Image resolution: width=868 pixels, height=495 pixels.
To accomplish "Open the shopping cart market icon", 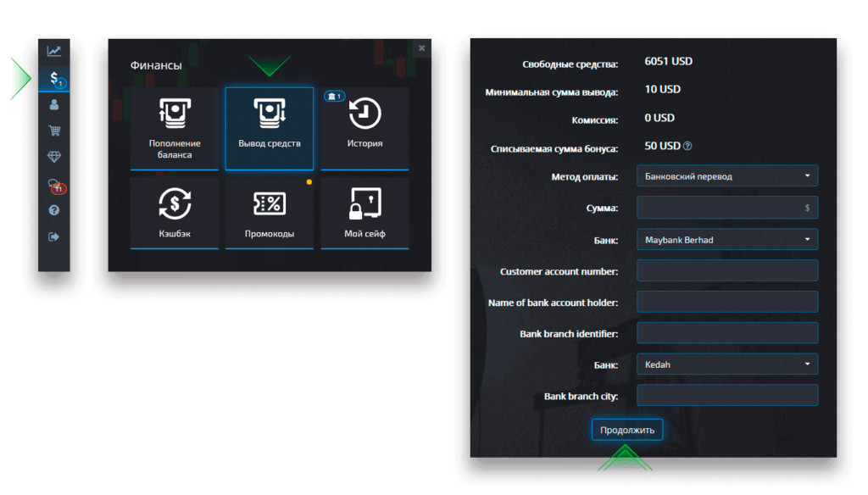I will point(54,131).
